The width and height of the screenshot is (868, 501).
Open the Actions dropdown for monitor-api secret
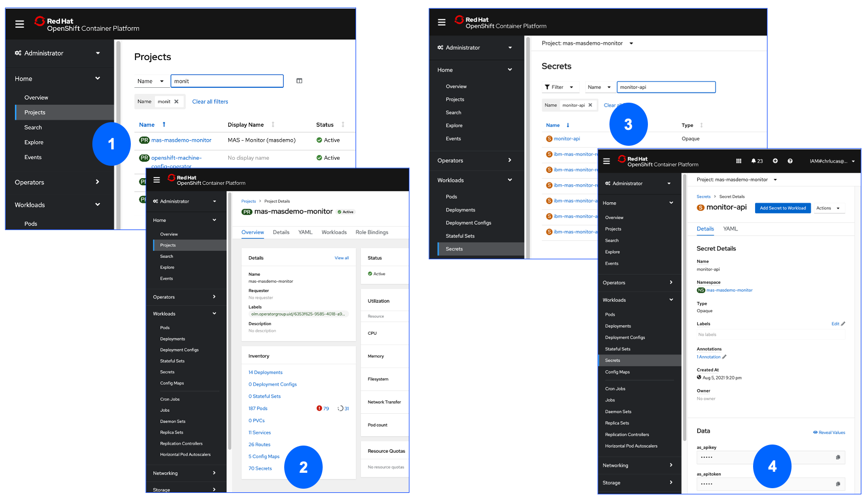(828, 208)
